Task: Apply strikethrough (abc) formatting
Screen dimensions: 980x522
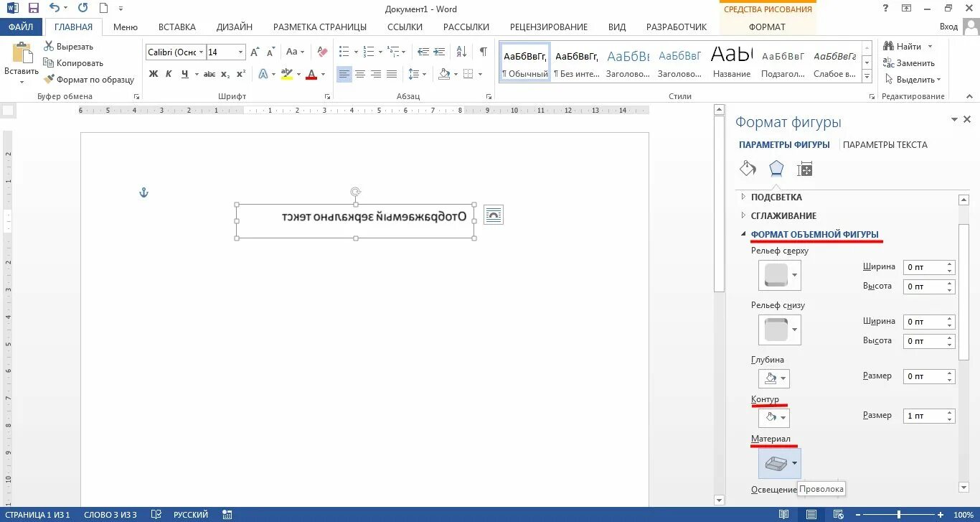Action: 209,74
